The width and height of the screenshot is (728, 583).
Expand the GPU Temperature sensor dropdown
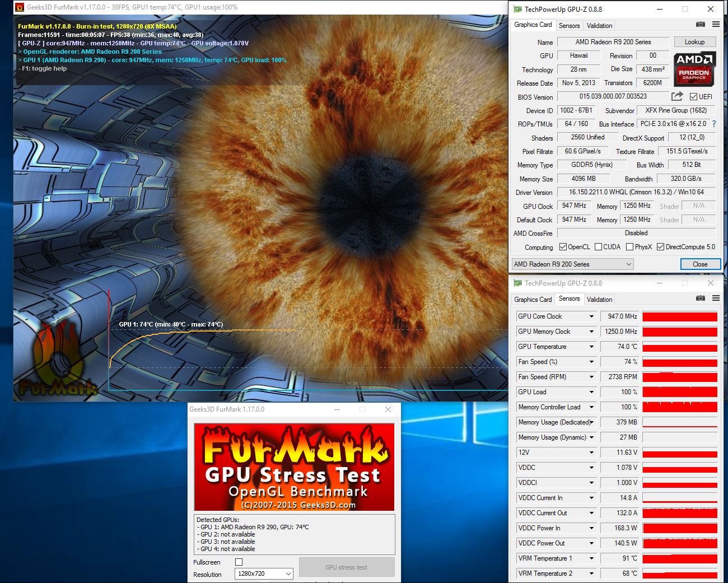591,346
